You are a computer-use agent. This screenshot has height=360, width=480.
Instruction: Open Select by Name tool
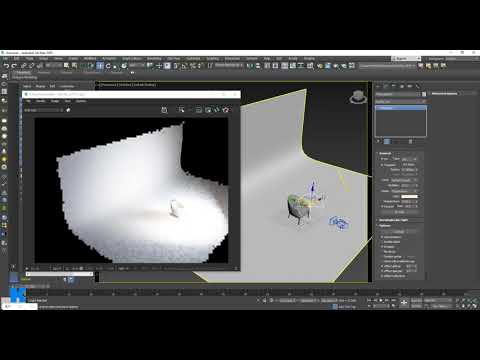[74, 66]
